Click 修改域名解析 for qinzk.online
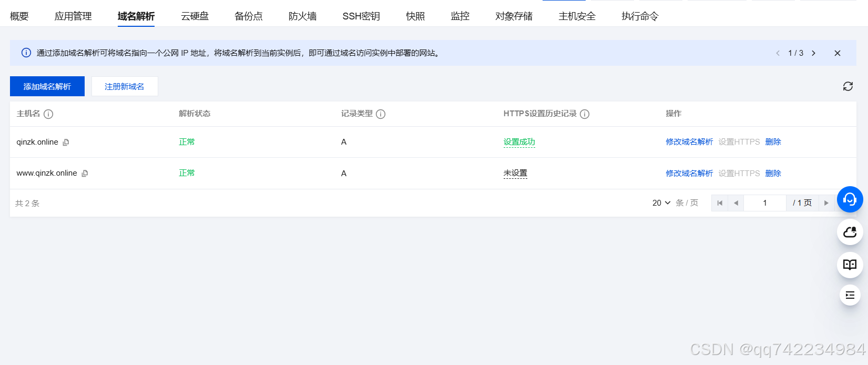The image size is (868, 365). point(690,142)
